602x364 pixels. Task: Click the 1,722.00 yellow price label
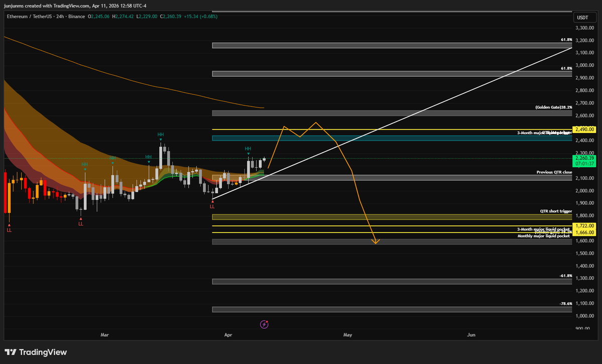coord(585,226)
